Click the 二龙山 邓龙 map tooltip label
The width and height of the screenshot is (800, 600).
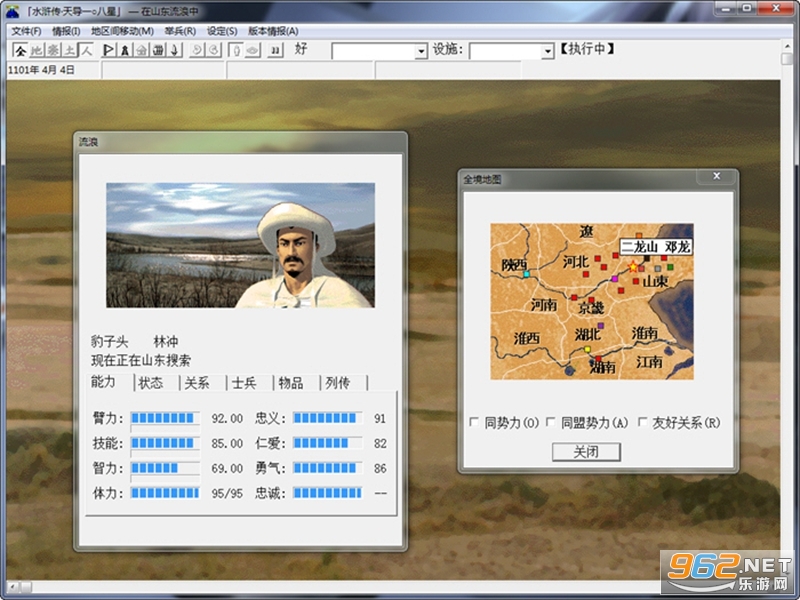pyautogui.click(x=656, y=247)
